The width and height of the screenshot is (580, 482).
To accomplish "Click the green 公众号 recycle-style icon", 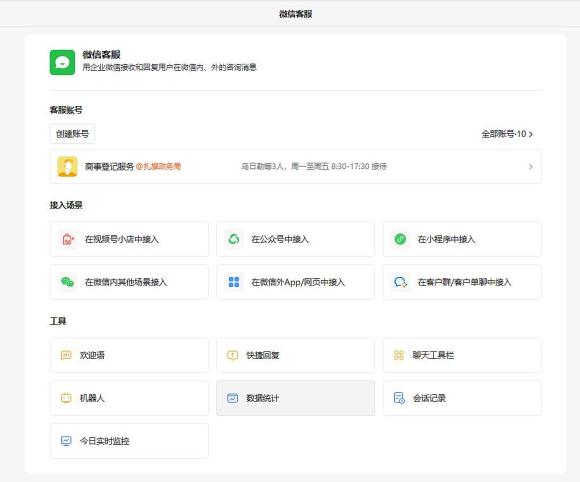I will (234, 239).
